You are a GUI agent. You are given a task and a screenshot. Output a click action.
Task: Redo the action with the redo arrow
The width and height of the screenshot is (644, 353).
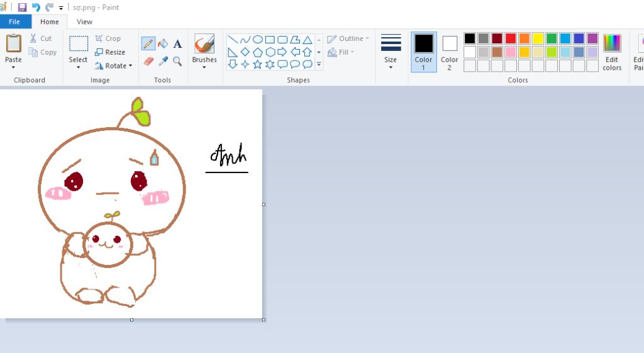click(x=50, y=8)
